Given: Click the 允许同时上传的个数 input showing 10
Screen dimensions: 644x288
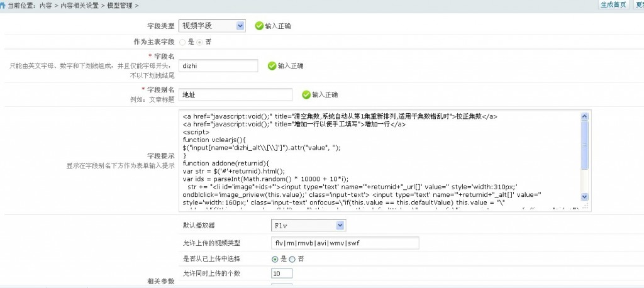Looking at the screenshot, I should point(282,274).
